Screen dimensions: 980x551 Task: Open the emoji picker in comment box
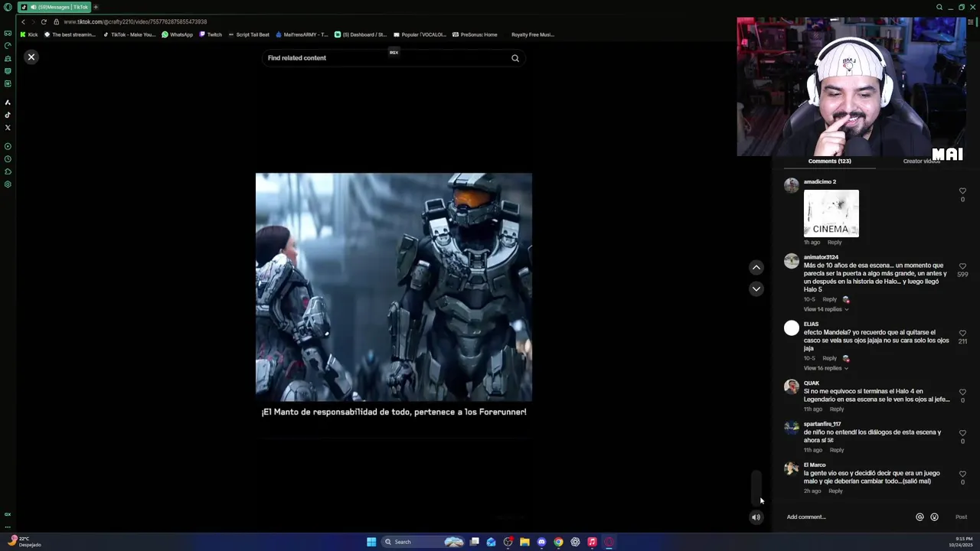click(934, 517)
